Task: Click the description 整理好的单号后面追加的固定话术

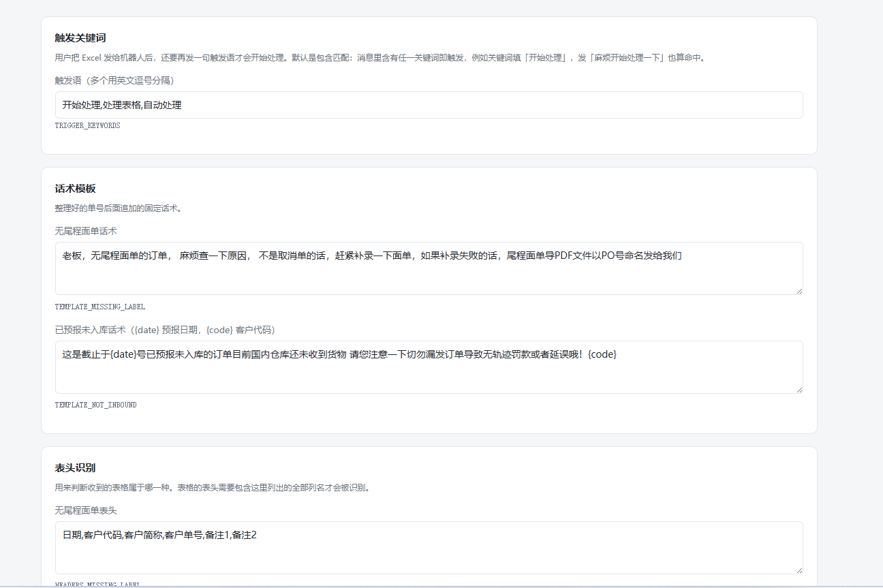Action: [119, 208]
